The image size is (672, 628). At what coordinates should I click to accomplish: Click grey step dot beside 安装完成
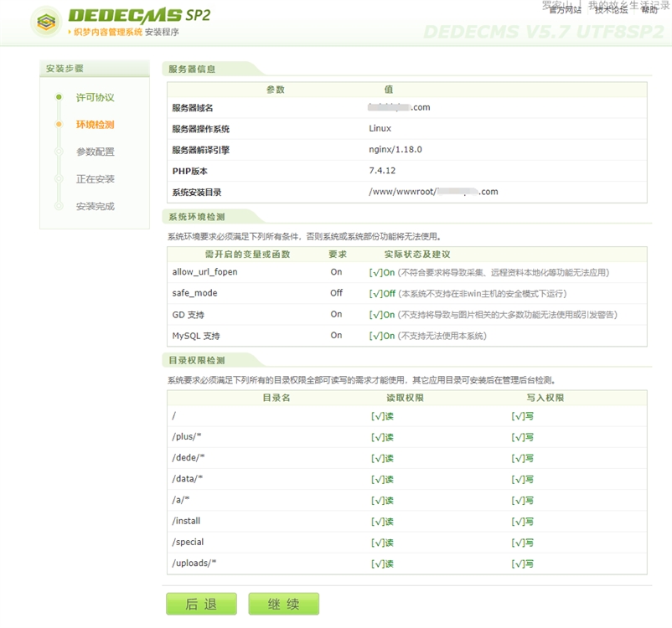59,206
